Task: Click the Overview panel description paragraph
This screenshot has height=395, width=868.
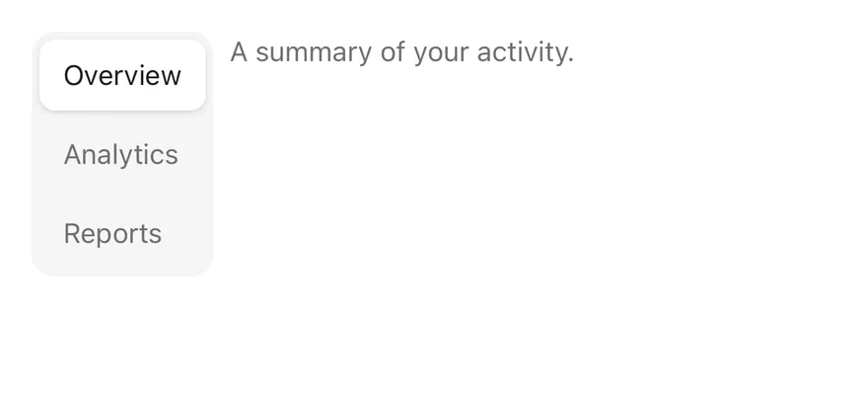Action: [x=401, y=52]
